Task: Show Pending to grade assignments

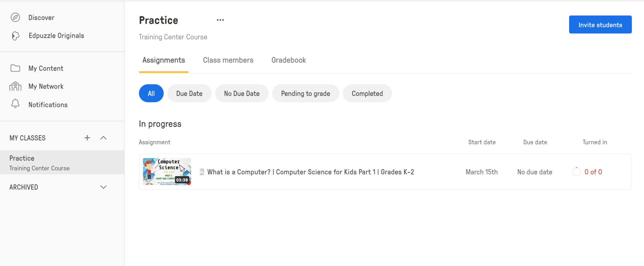Action: (x=305, y=93)
